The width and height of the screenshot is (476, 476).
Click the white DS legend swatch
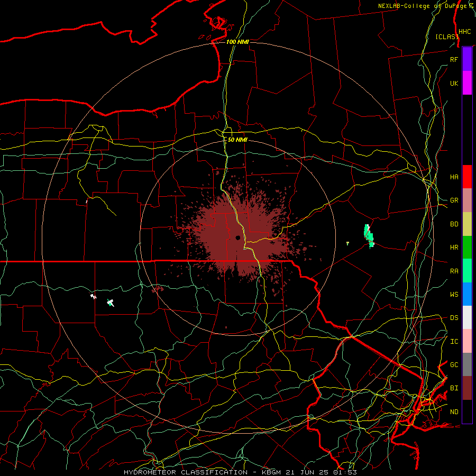(x=467, y=317)
